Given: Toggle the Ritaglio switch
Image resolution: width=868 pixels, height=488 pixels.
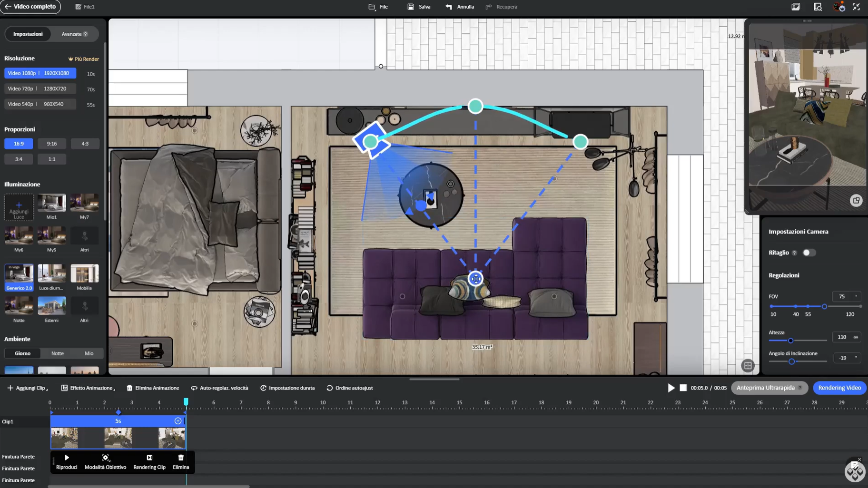Looking at the screenshot, I should [x=809, y=253].
